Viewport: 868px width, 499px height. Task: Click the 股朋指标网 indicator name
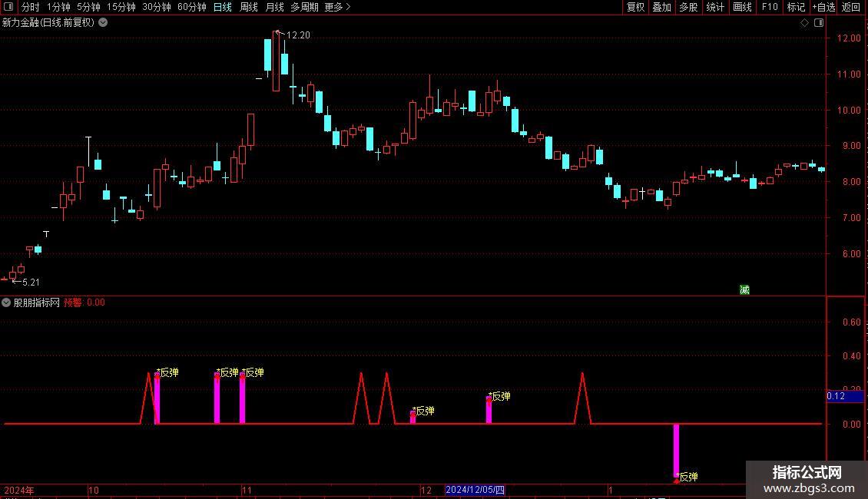37,302
